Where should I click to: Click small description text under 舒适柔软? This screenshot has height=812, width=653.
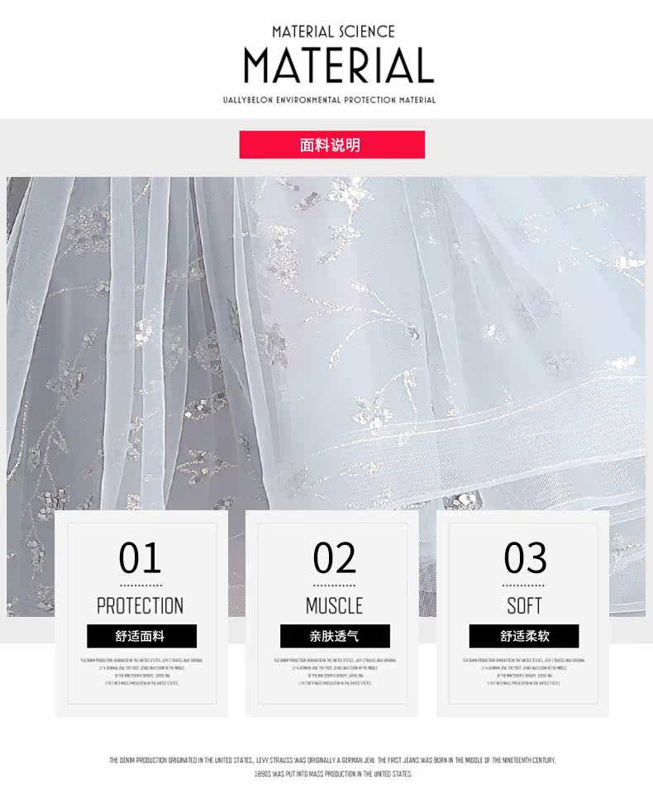(524, 671)
